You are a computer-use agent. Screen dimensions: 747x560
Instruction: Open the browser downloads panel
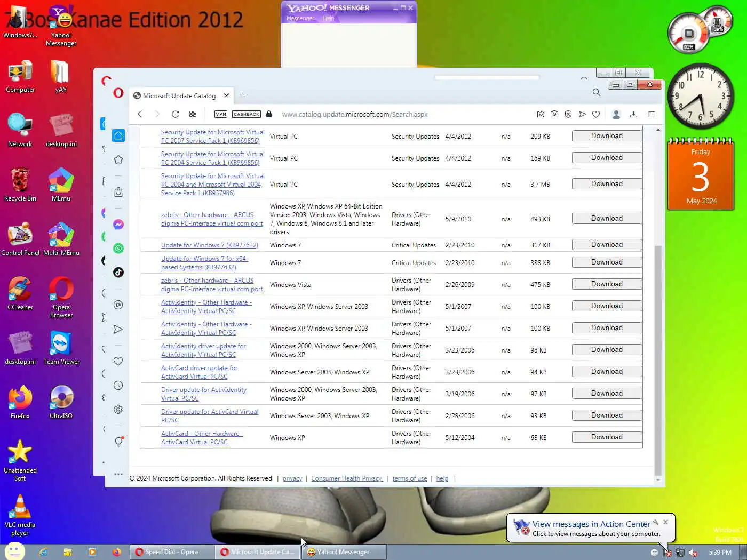click(x=633, y=114)
